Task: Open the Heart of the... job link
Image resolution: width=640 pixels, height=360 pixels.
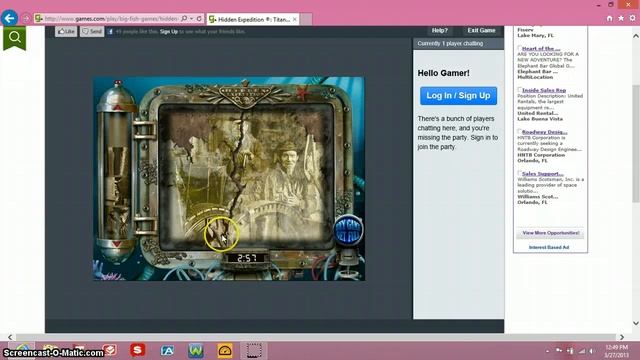Action: [541, 49]
